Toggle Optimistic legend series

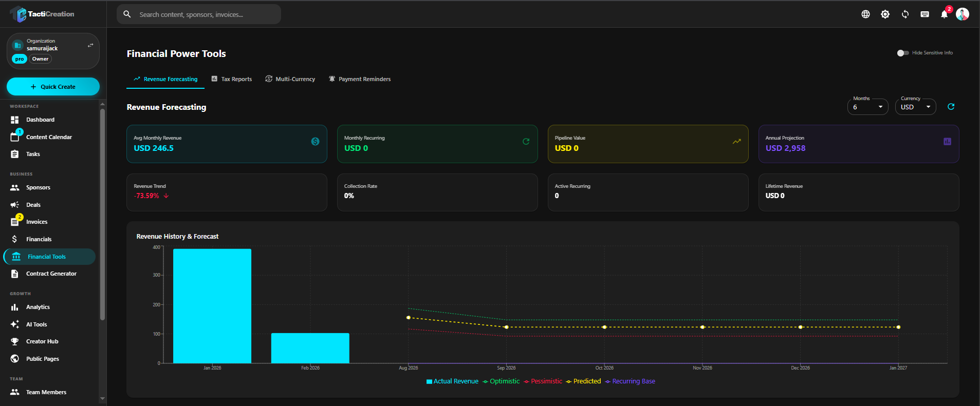click(x=501, y=381)
